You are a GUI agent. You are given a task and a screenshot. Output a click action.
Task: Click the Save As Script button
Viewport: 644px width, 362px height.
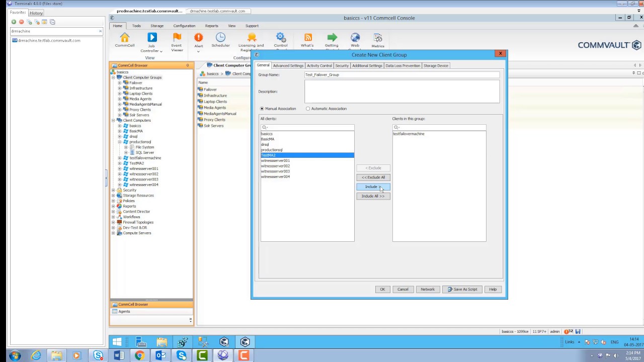(x=462, y=289)
